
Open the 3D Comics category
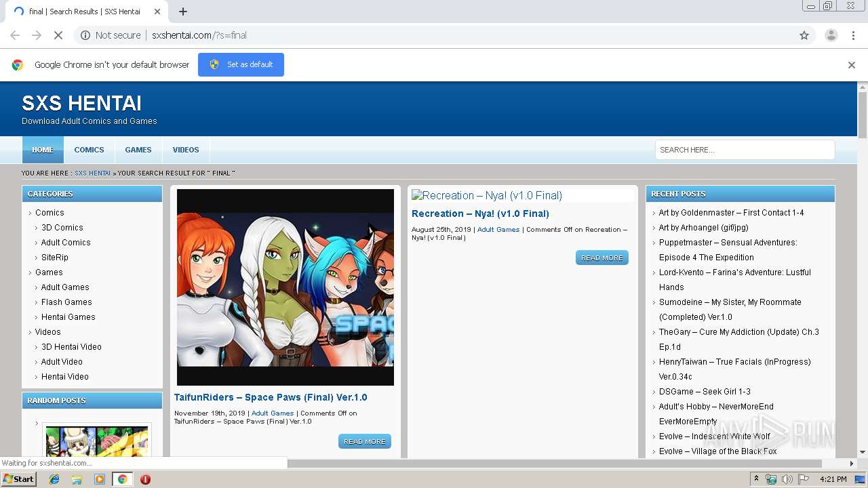[62, 228]
